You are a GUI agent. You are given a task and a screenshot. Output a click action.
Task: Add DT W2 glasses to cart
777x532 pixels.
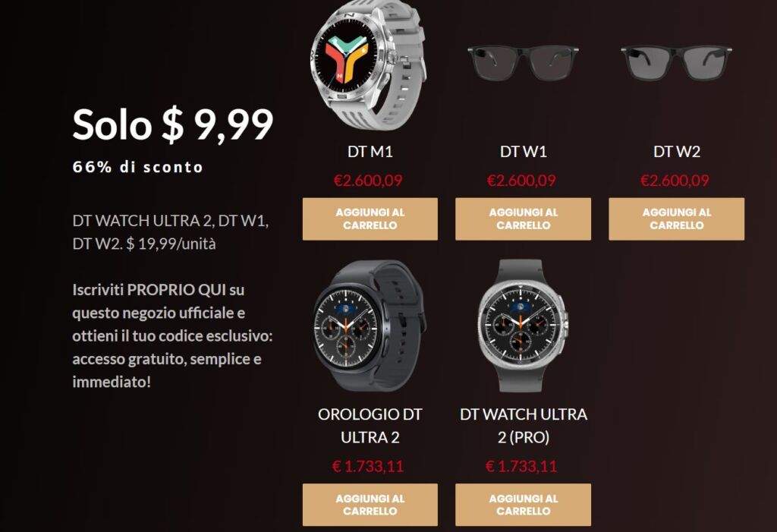point(676,219)
